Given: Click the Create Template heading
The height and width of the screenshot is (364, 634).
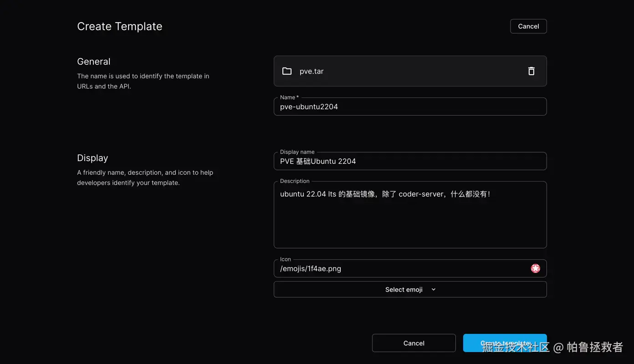Looking at the screenshot, I should pyautogui.click(x=120, y=26).
